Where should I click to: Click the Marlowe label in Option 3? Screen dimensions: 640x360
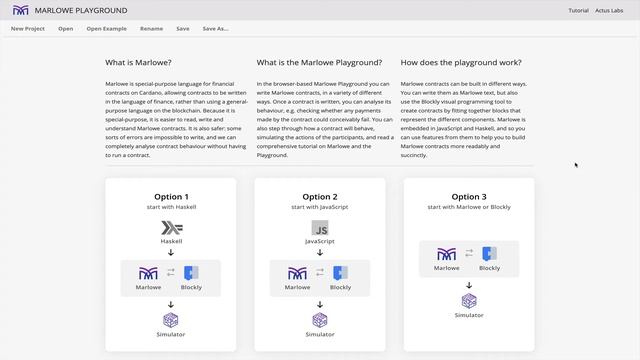pos(447,268)
